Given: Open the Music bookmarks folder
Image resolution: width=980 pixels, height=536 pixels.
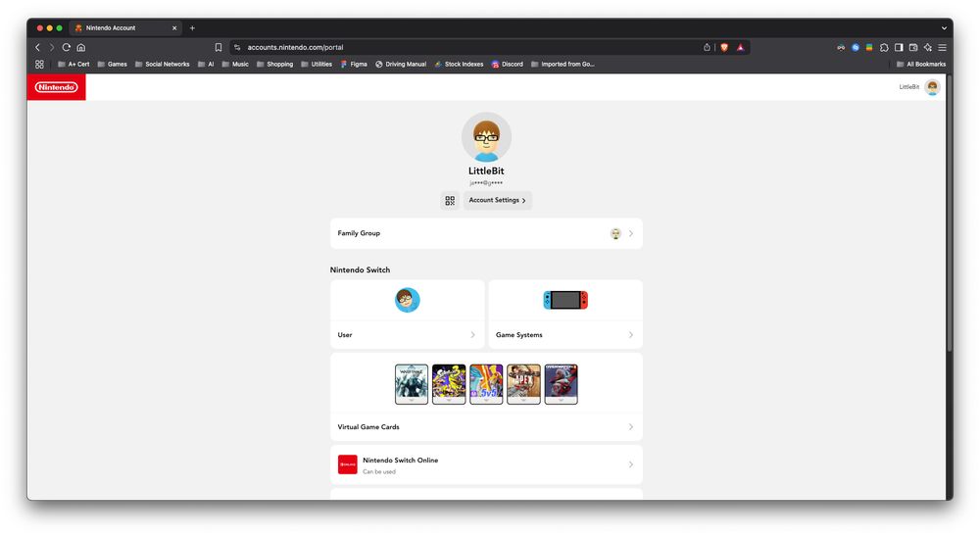Looking at the screenshot, I should pyautogui.click(x=235, y=65).
